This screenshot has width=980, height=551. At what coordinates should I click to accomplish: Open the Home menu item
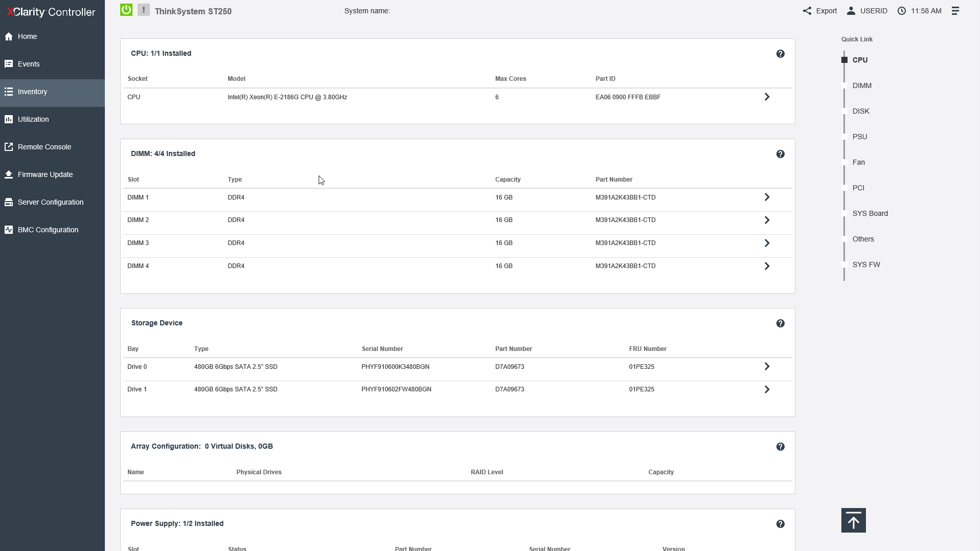52,36
